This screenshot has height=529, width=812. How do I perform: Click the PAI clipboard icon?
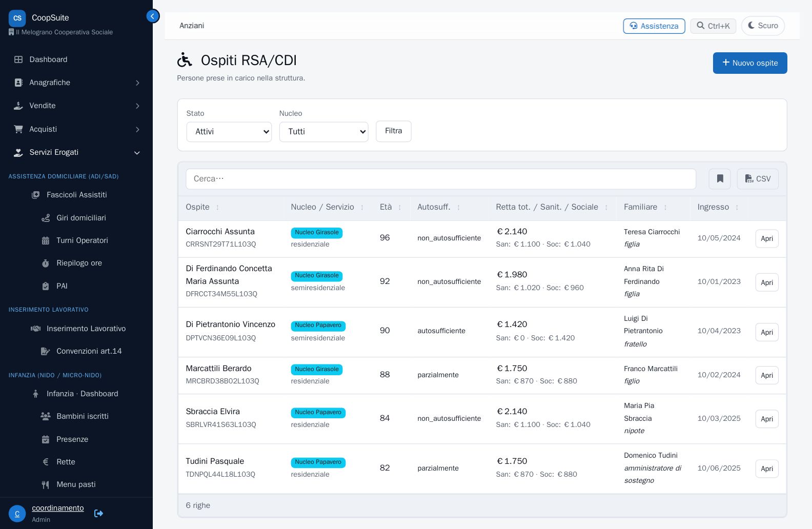(x=46, y=286)
